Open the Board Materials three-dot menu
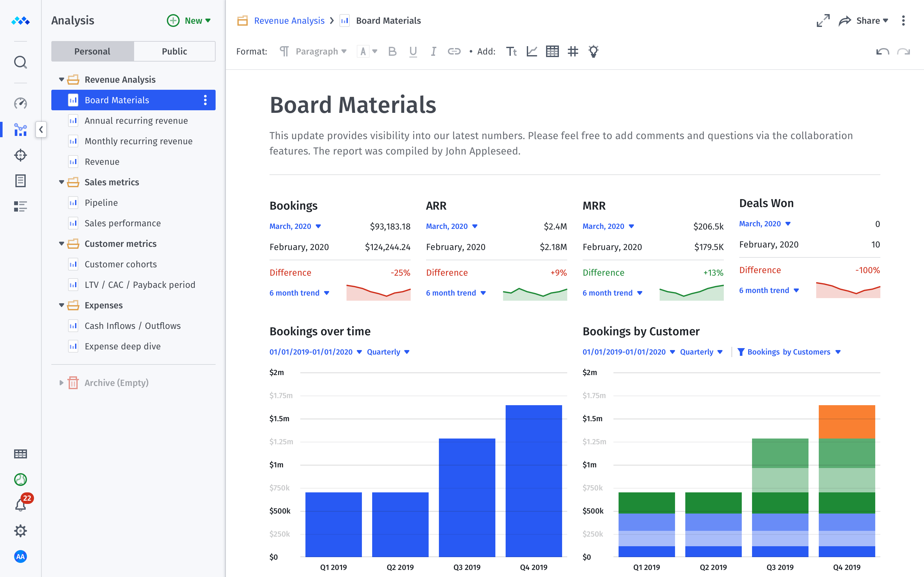This screenshot has width=924, height=577. click(205, 100)
